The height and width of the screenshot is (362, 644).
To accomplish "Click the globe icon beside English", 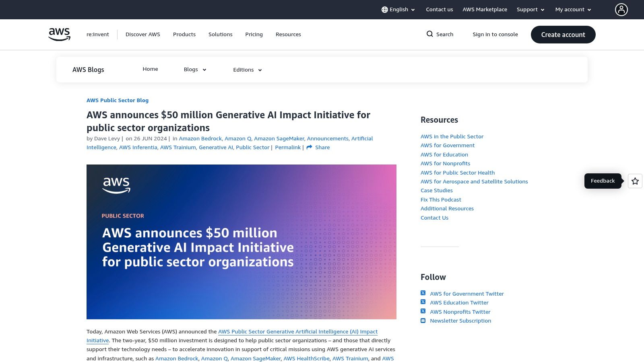I will [x=385, y=9].
